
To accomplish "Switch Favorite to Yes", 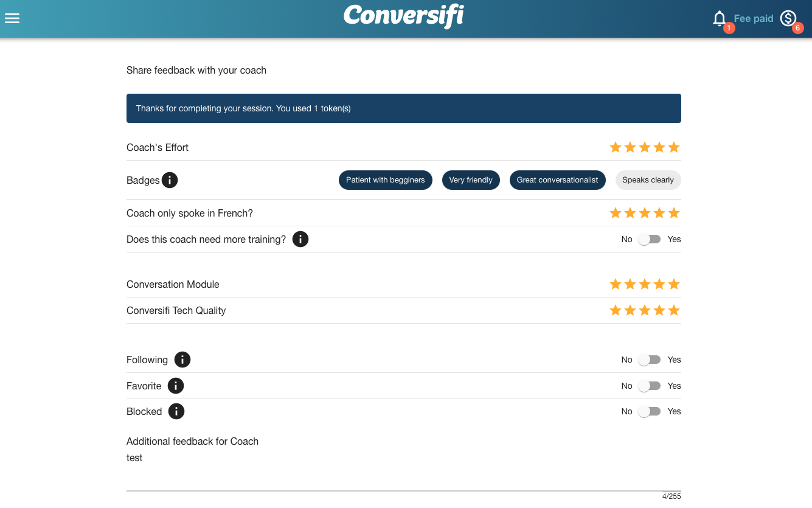I will click(x=649, y=386).
